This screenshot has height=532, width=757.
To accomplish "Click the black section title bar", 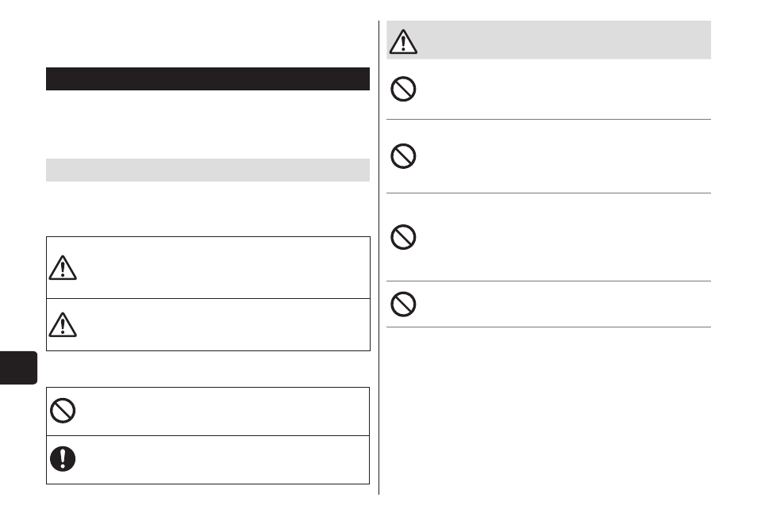I will coord(208,78).
